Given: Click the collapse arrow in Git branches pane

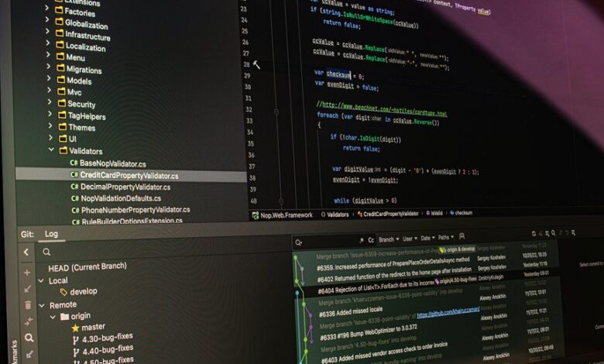Looking at the screenshot, I should [x=26, y=252].
